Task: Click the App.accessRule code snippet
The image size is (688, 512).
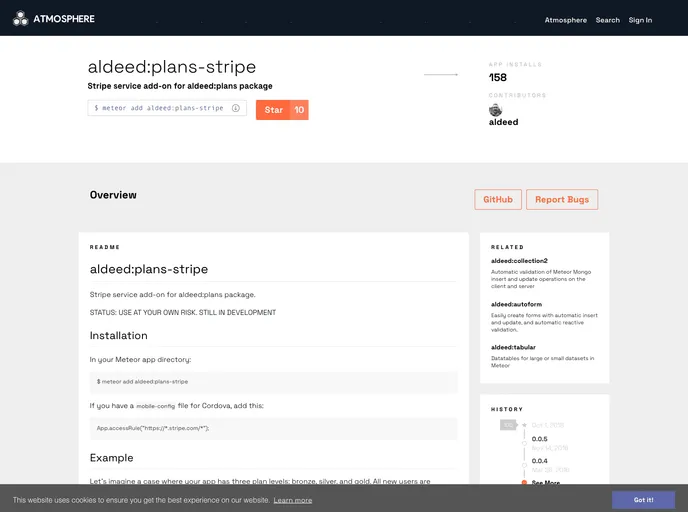Action: point(273,428)
